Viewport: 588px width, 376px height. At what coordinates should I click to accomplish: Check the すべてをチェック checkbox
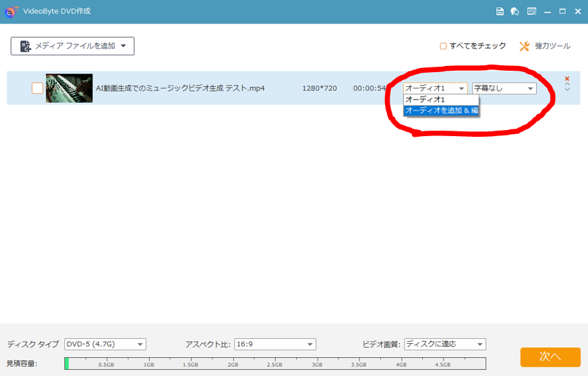click(x=443, y=46)
